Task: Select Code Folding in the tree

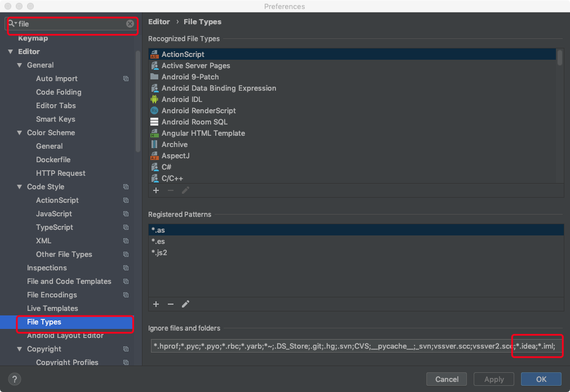Action: tap(59, 92)
